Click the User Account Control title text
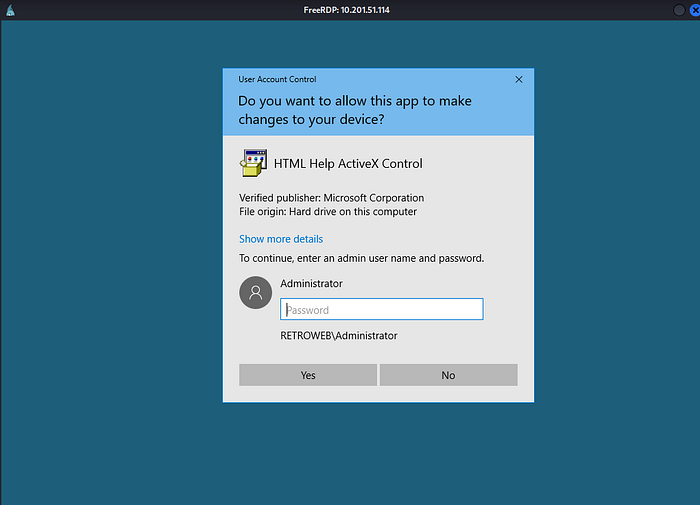 (x=277, y=79)
